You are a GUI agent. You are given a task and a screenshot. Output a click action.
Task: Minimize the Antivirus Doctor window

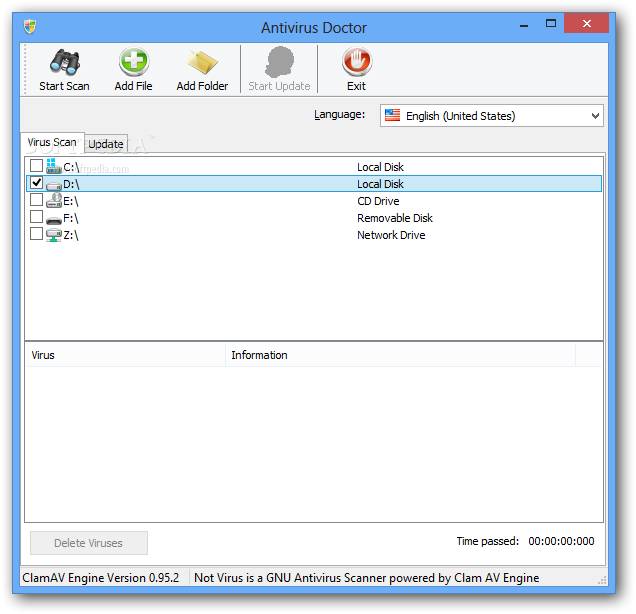click(524, 24)
